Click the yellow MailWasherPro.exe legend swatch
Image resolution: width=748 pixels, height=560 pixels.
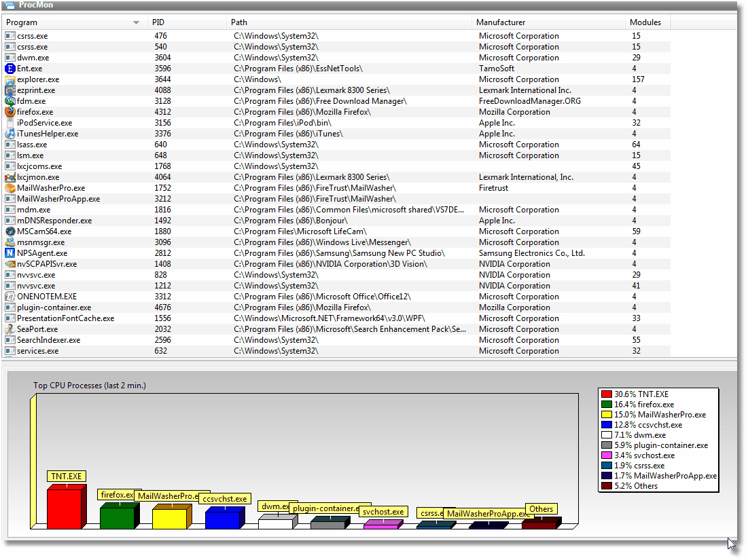click(606, 415)
